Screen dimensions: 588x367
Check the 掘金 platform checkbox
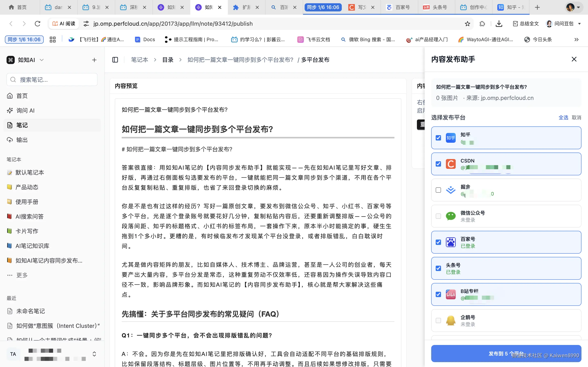[x=438, y=190]
